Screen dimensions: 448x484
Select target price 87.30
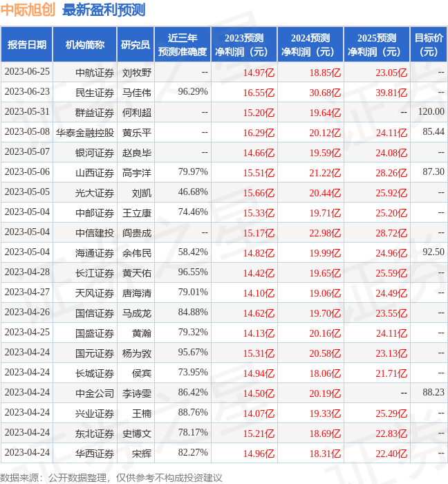click(x=433, y=171)
